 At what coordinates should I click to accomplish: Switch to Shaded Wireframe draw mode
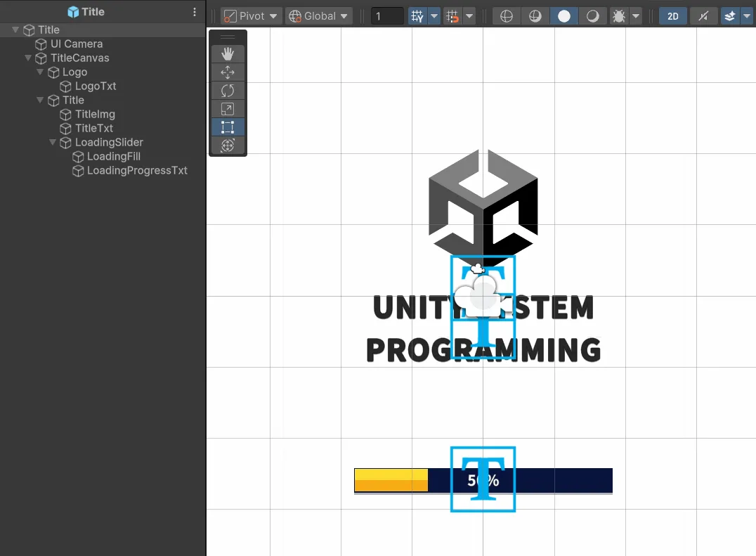(535, 16)
